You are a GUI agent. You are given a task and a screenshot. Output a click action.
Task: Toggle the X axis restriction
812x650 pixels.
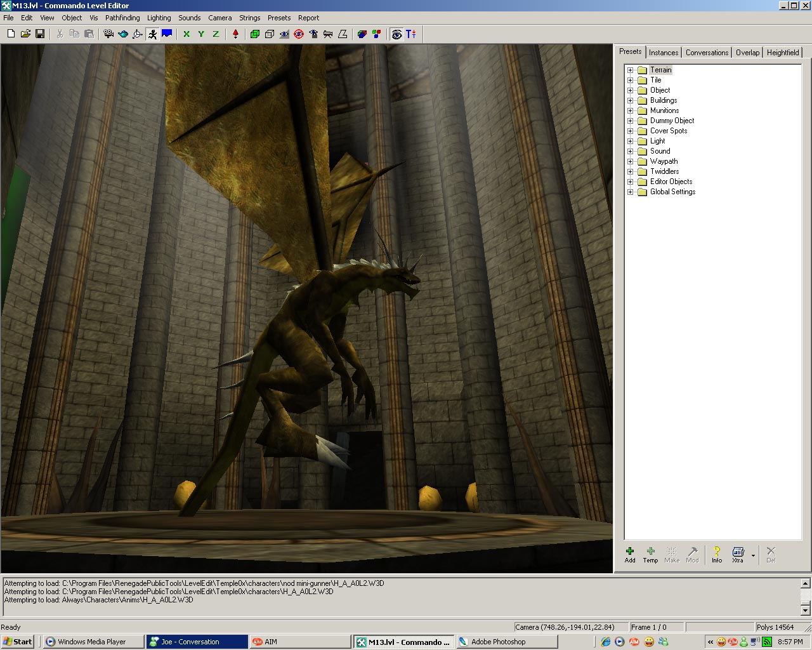click(187, 34)
